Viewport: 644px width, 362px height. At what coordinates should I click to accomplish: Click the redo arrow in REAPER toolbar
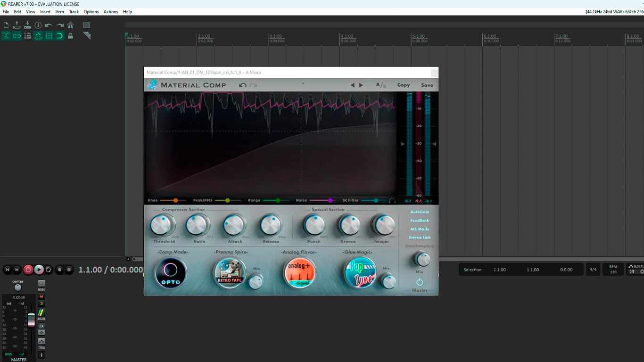(x=60, y=25)
